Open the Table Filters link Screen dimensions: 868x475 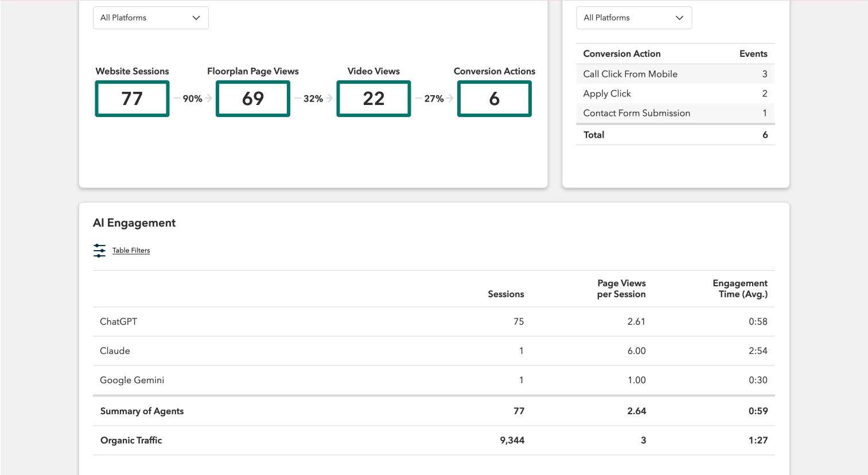(131, 251)
